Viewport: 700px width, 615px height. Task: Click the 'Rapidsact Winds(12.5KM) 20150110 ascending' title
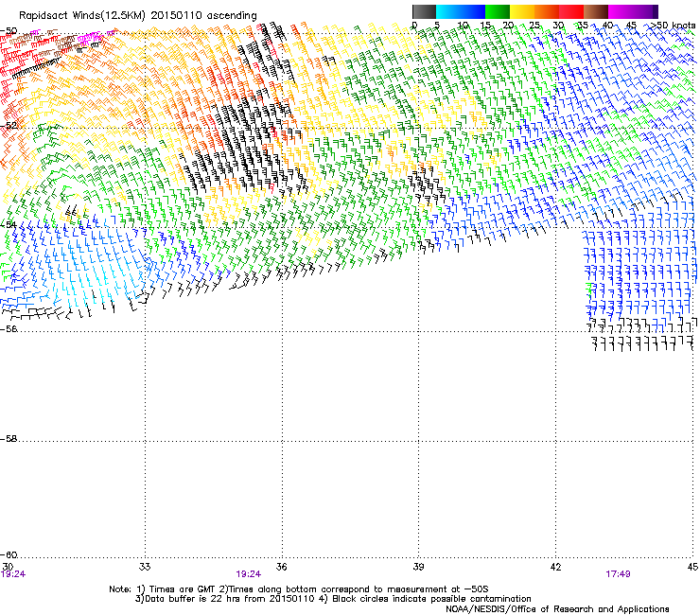pyautogui.click(x=138, y=16)
